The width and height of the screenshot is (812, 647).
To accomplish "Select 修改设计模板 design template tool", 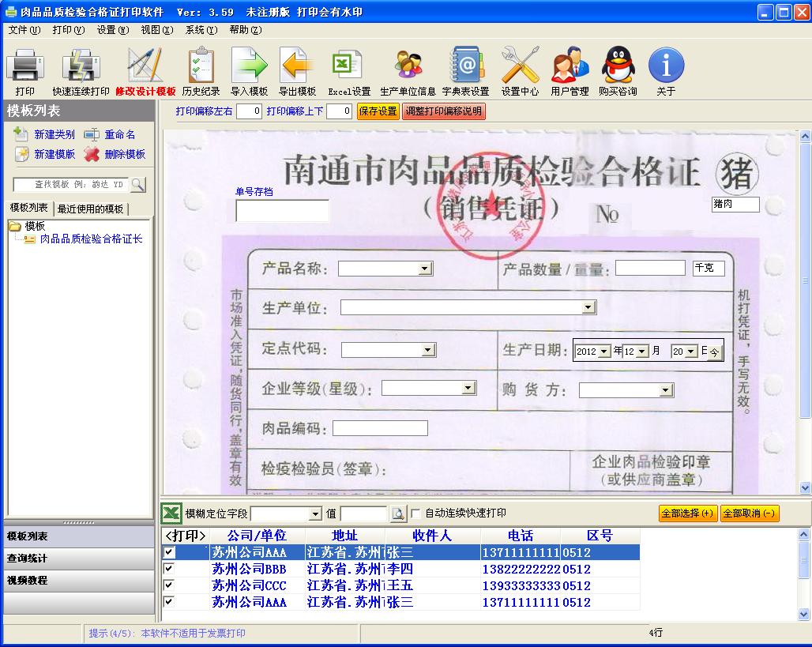I will point(145,66).
